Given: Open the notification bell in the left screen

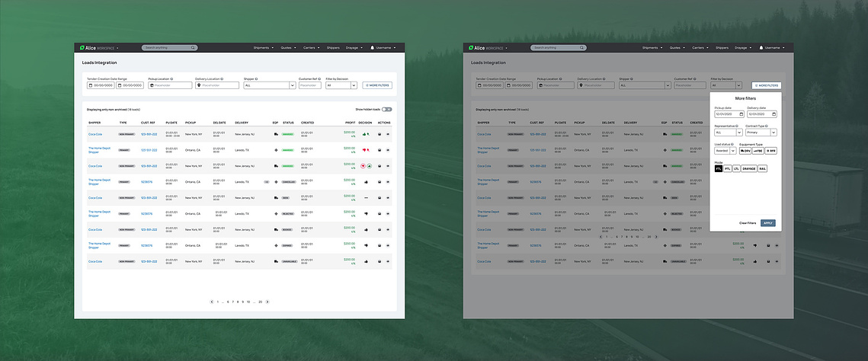Looking at the screenshot, I should (373, 48).
